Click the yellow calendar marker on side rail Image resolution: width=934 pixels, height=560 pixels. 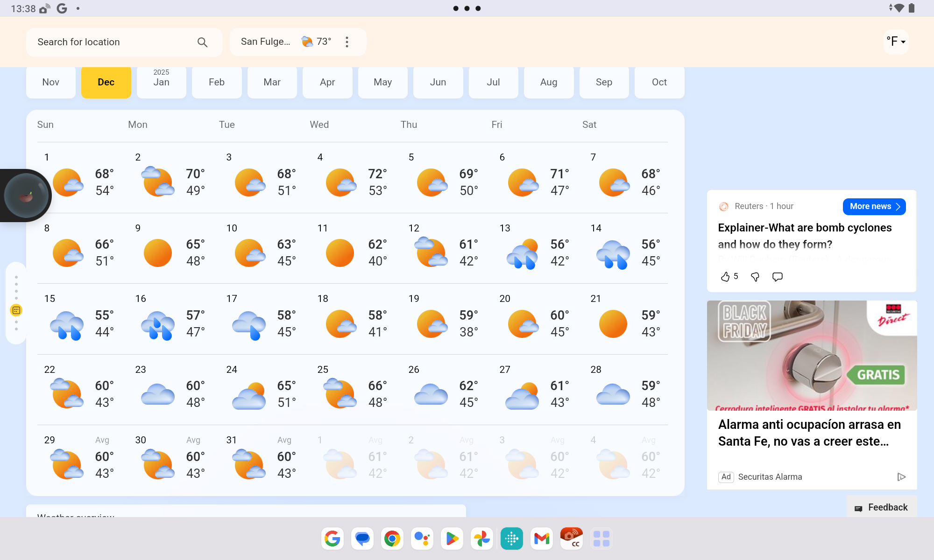point(16,310)
